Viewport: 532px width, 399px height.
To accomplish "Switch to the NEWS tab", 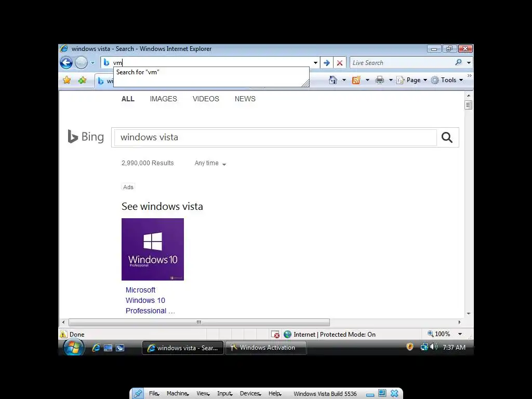I will pyautogui.click(x=245, y=99).
